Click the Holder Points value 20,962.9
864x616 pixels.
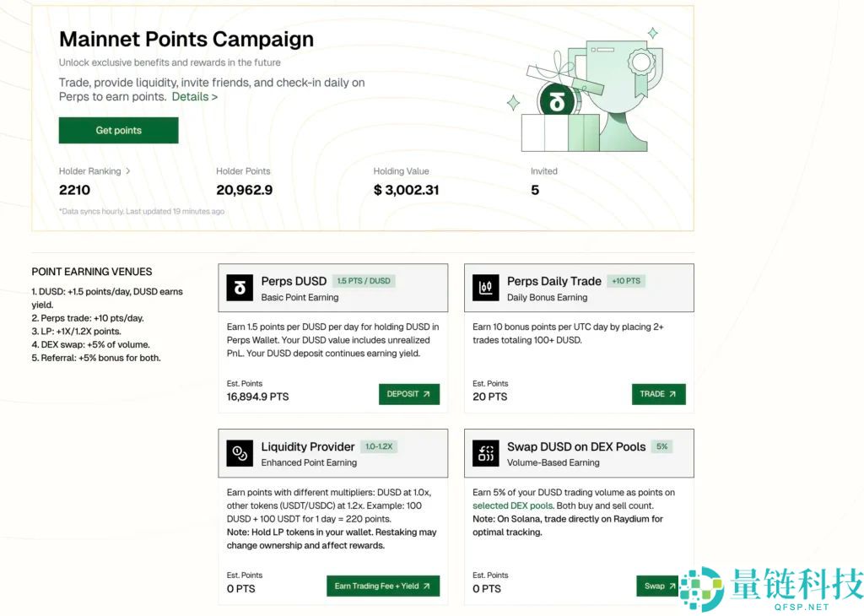click(244, 190)
